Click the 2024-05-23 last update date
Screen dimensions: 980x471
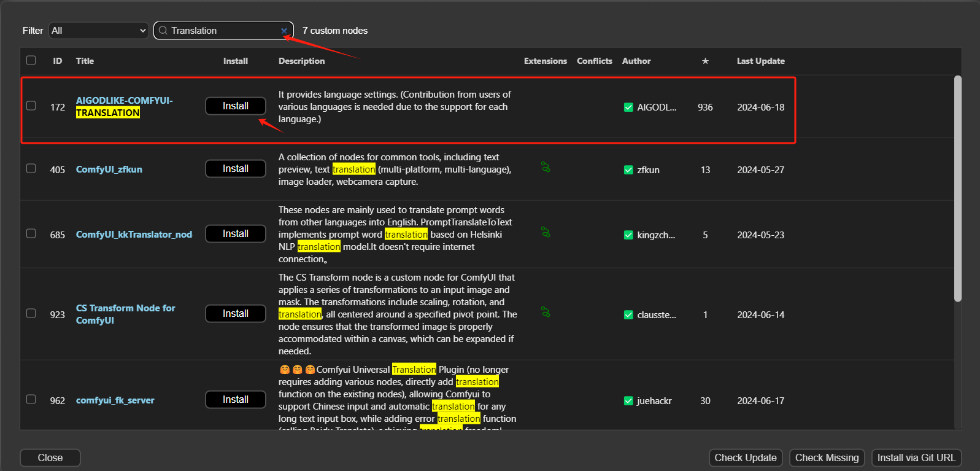tap(761, 235)
